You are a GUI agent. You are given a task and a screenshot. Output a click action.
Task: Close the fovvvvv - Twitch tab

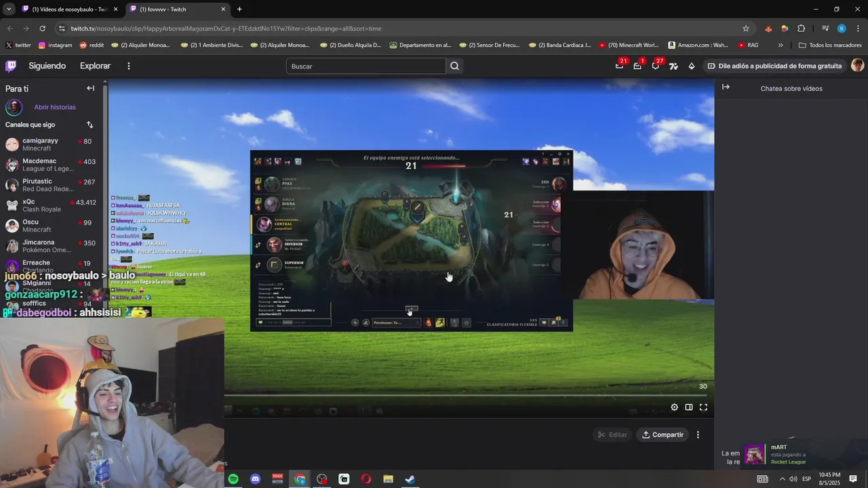[223, 9]
